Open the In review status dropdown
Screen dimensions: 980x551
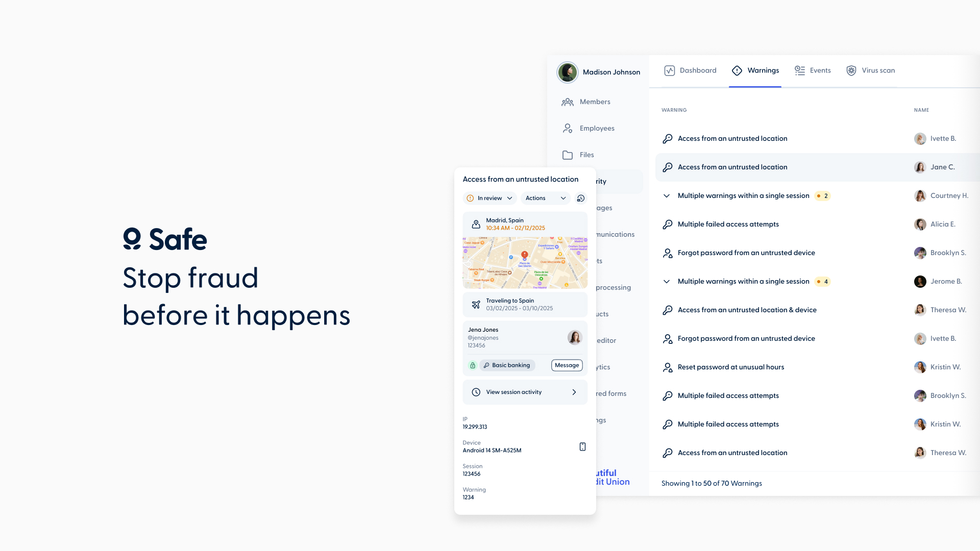(x=489, y=198)
